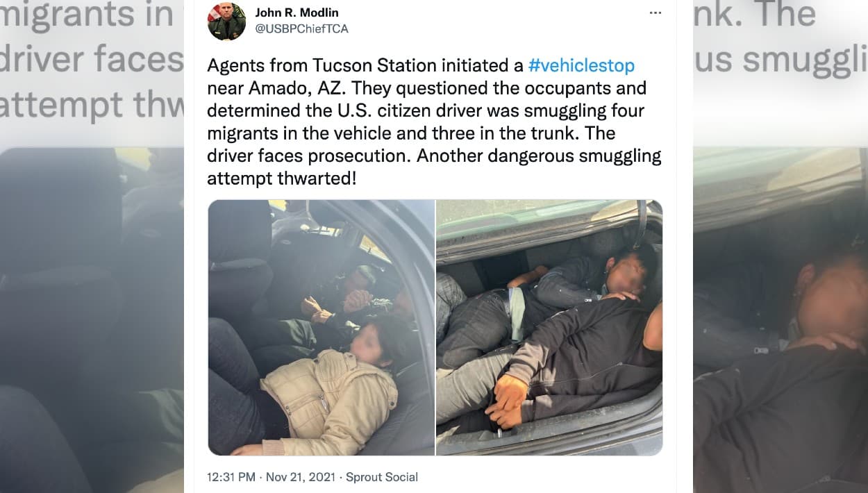Open the Nov 21, 2021 date link
Screen dimensions: 868x493
[301, 477]
